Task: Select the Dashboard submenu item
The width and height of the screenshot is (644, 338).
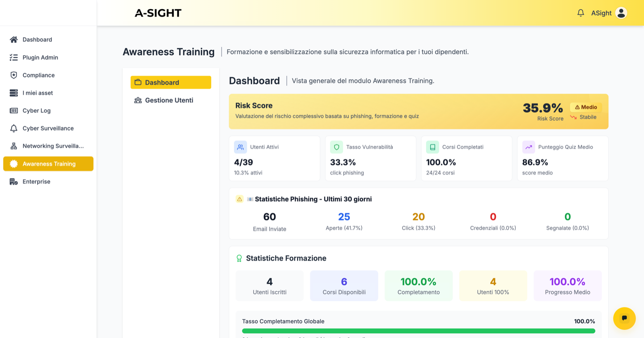Action: (170, 82)
